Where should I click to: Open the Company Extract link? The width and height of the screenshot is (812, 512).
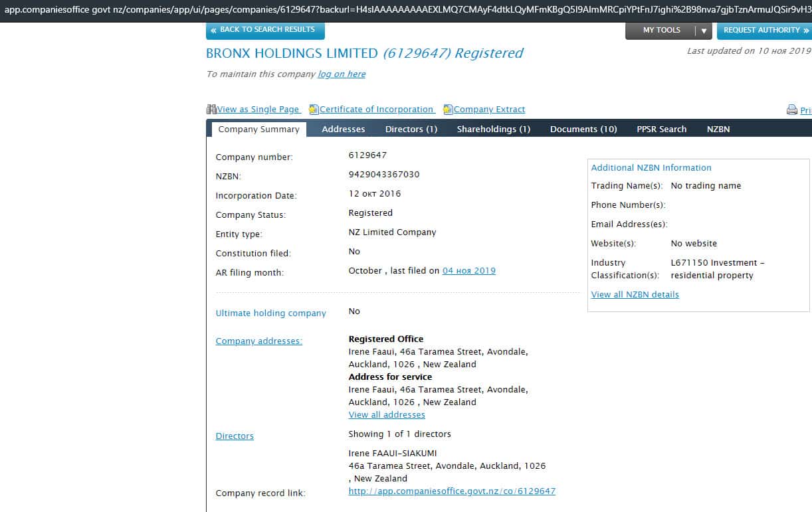tap(490, 110)
